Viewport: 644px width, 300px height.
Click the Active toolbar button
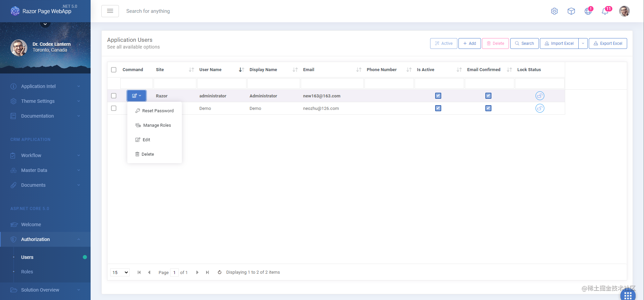[x=444, y=43]
